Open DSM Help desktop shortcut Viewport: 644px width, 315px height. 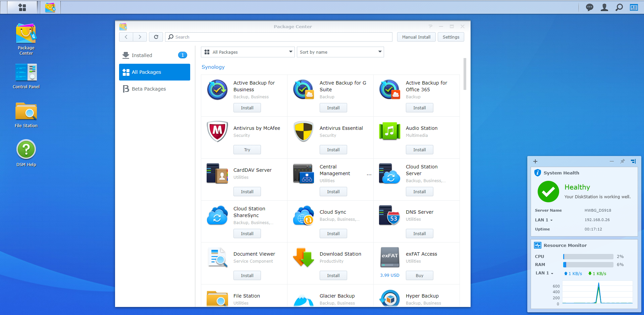pos(26,153)
